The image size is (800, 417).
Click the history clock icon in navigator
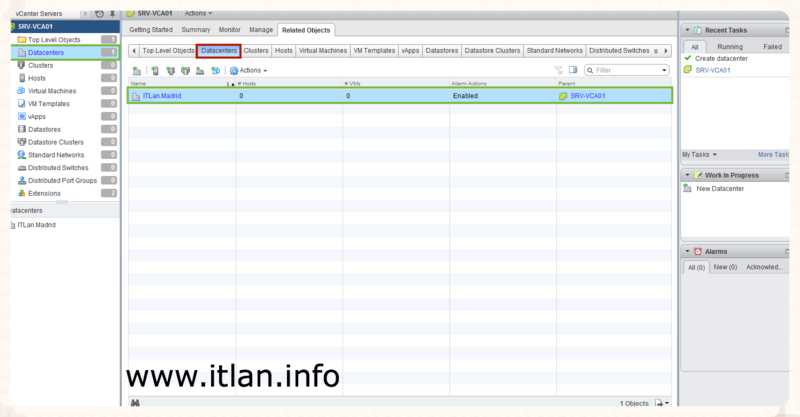coord(98,13)
